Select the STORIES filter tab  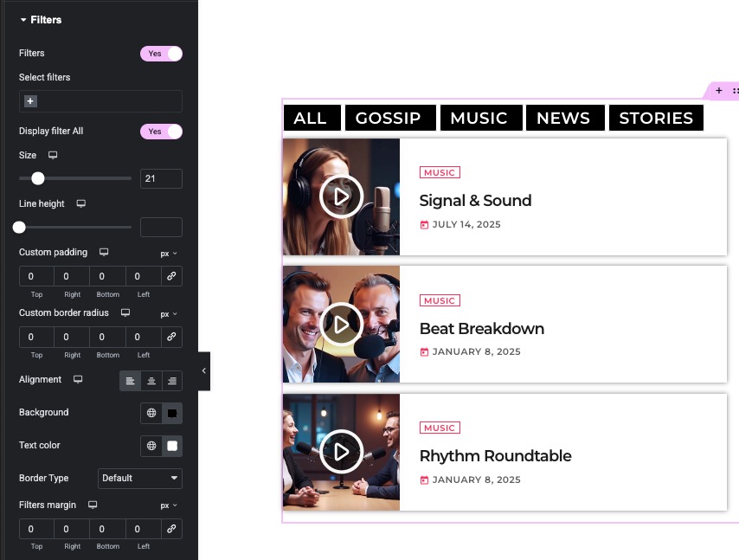point(656,118)
